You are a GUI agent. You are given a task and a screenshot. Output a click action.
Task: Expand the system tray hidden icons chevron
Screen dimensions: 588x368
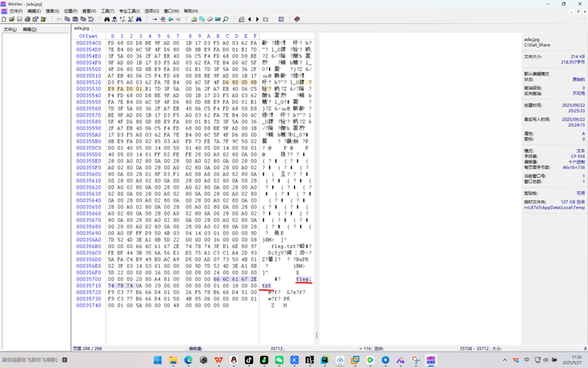point(505,360)
